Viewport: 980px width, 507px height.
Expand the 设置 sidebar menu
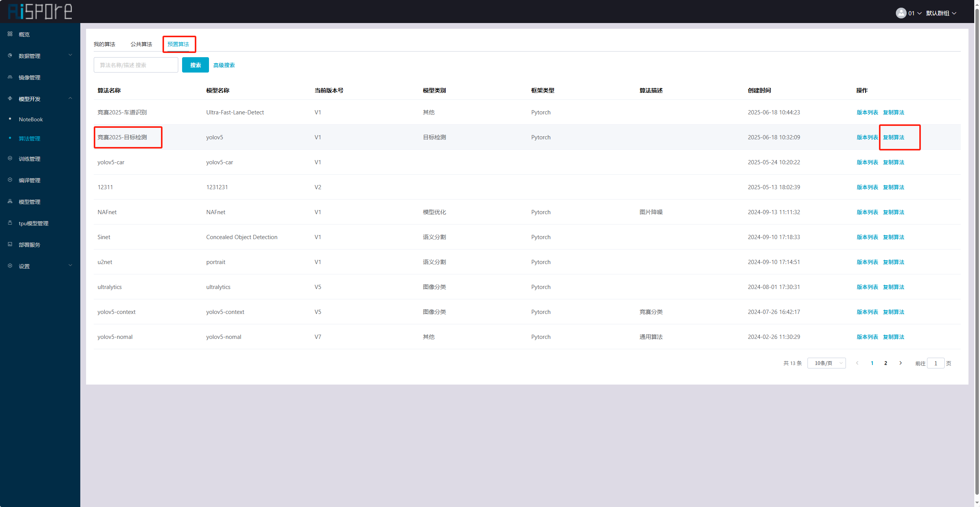coord(70,266)
